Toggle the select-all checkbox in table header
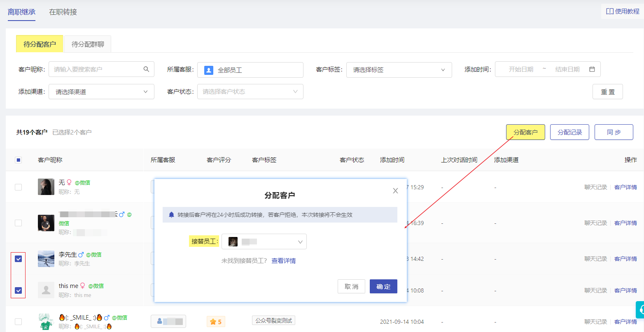Viewport: 644px width, 332px height. coord(18,160)
